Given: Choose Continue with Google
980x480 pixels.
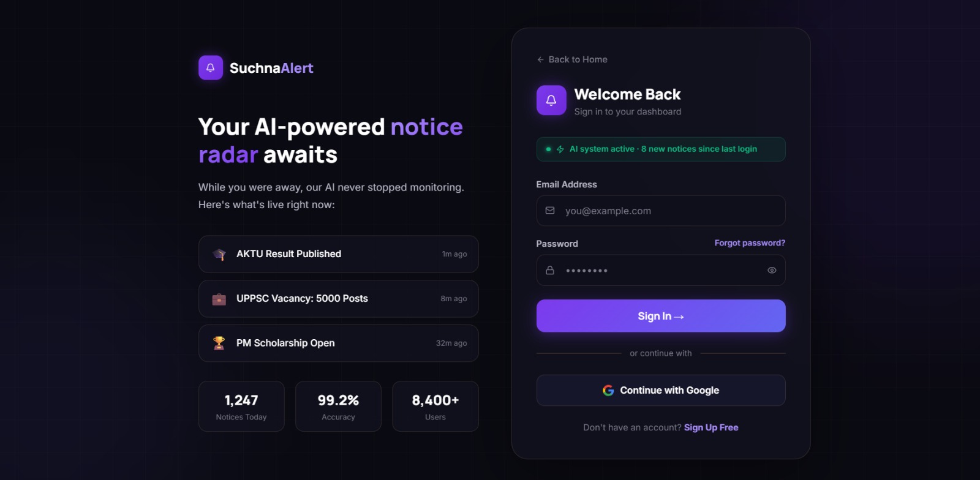Looking at the screenshot, I should click(x=661, y=391).
